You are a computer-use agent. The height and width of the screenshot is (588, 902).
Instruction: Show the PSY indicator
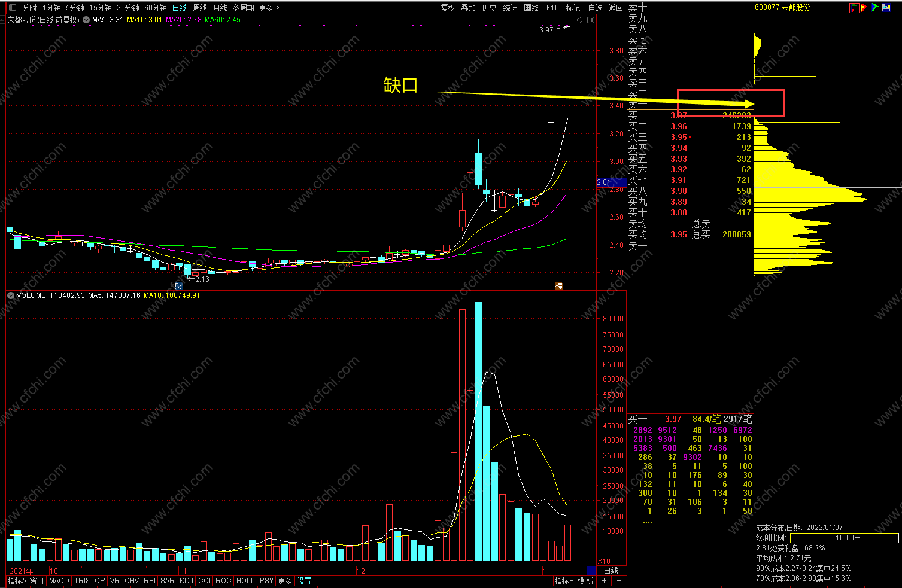(266, 581)
